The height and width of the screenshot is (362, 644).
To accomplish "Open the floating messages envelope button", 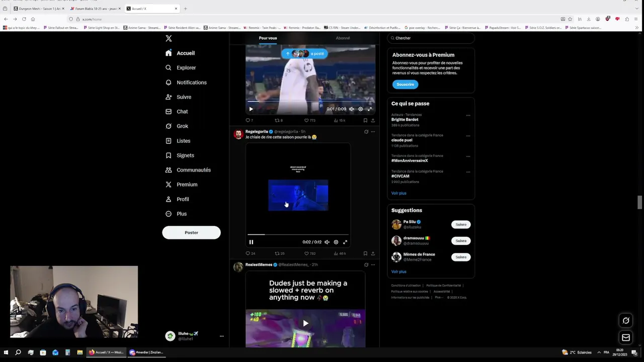I will coord(626,337).
